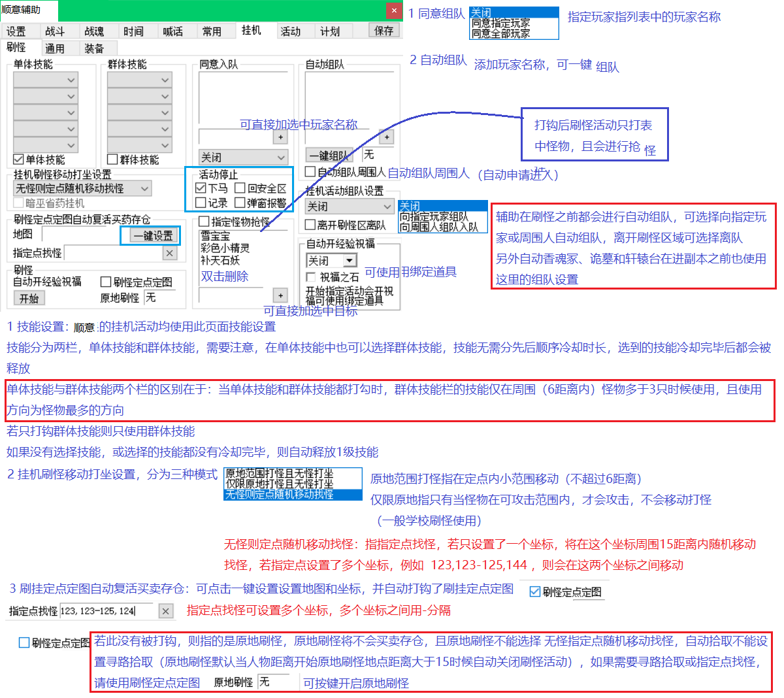
Task: Click the 一键设置 button
Action: click(x=154, y=235)
